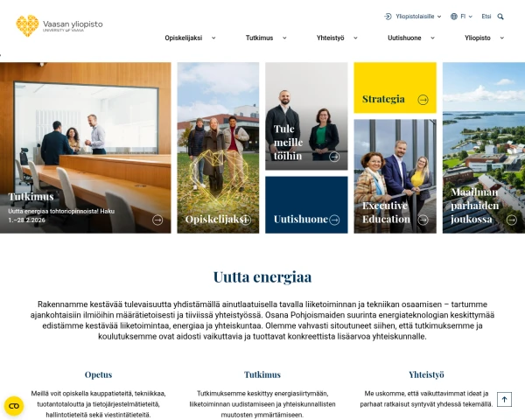Image resolution: width=525 pixels, height=420 pixels.
Task: Open the Tule meille töihin photo card
Action: coord(306,116)
